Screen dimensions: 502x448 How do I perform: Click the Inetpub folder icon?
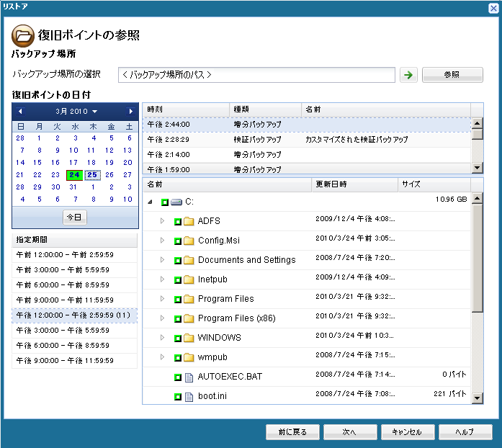tap(189, 279)
